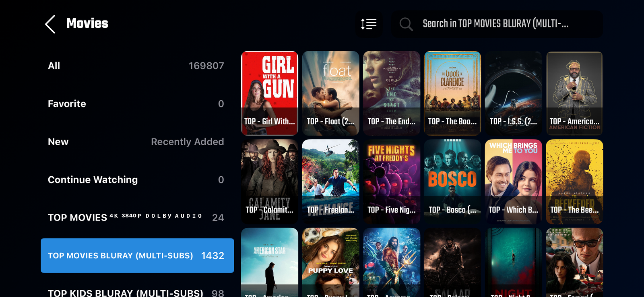Open The Beekeeper movie poster

(x=574, y=181)
